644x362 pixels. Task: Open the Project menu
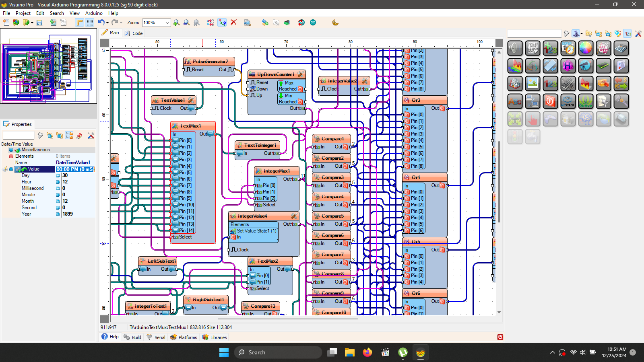tap(23, 13)
